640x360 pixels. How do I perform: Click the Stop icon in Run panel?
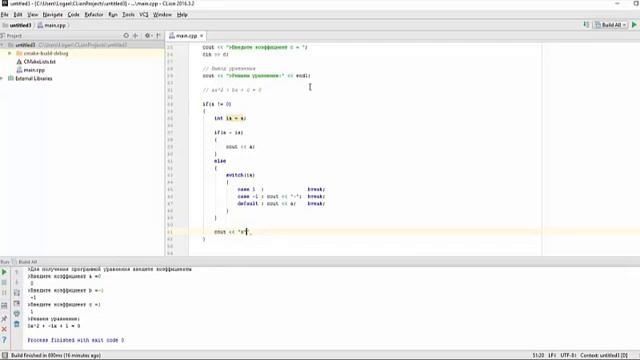coord(4,282)
